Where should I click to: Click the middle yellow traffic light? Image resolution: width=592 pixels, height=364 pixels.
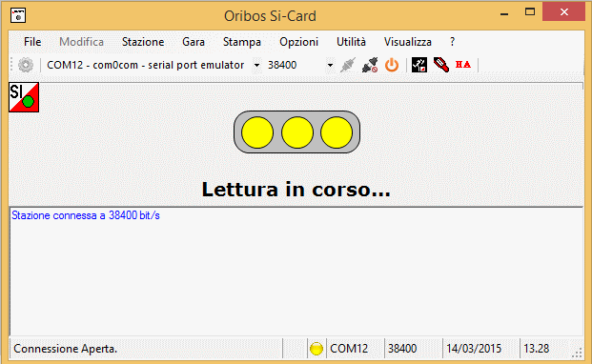(297, 132)
